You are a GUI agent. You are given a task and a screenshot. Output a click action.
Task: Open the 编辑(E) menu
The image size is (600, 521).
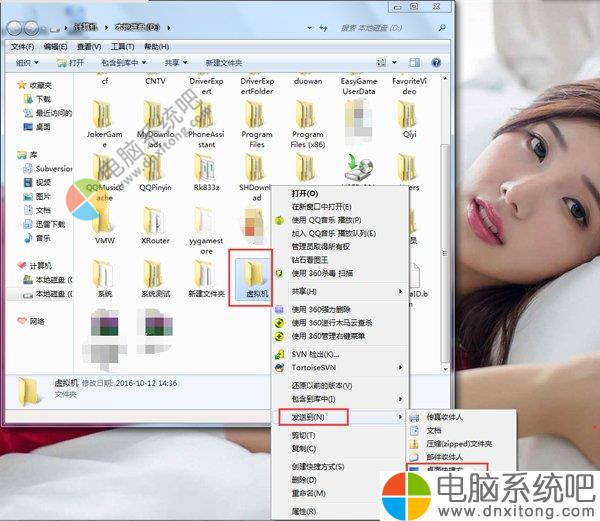[55, 47]
